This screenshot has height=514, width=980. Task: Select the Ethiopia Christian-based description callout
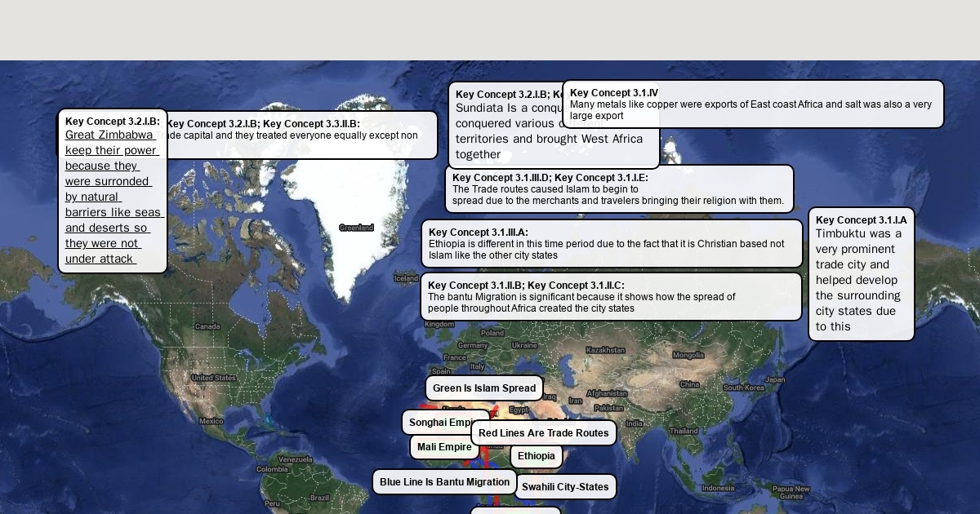612,243
